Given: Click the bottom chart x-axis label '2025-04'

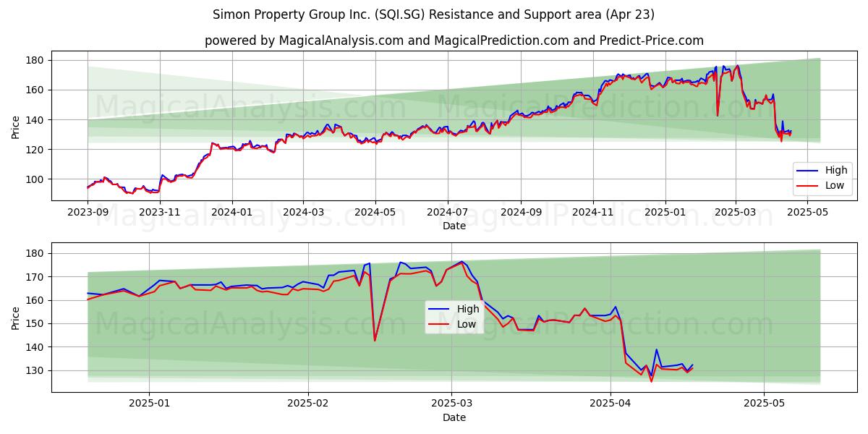Looking at the screenshot, I should click(x=610, y=404).
